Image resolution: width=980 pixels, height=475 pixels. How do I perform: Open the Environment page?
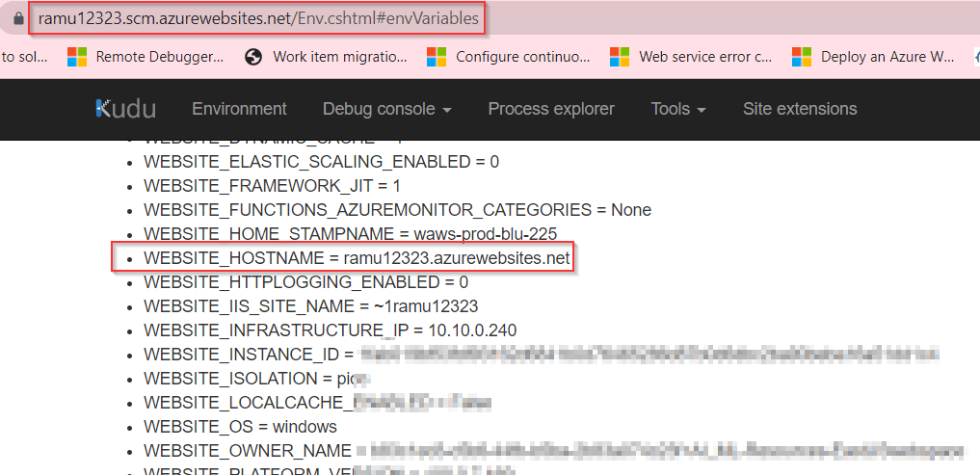(239, 109)
